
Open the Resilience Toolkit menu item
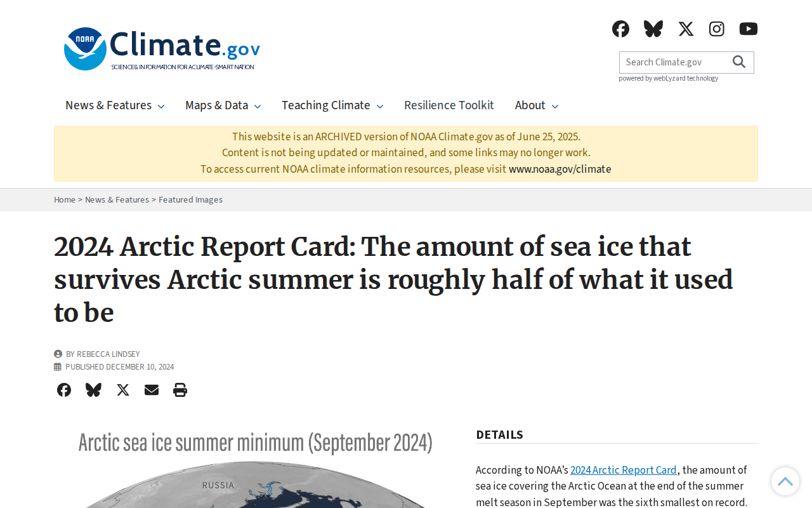point(449,105)
